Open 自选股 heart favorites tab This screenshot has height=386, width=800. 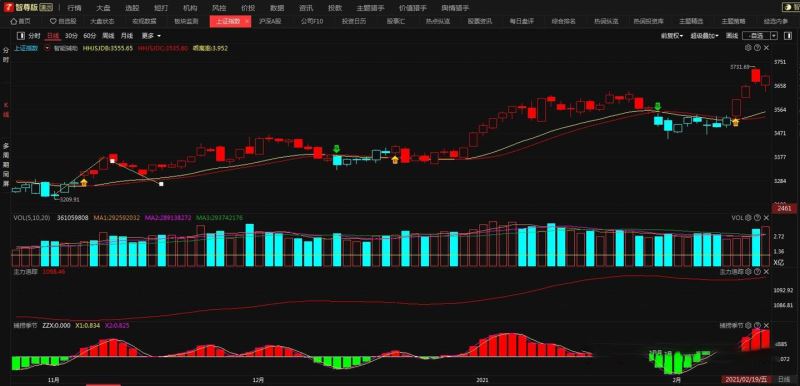(x=63, y=21)
